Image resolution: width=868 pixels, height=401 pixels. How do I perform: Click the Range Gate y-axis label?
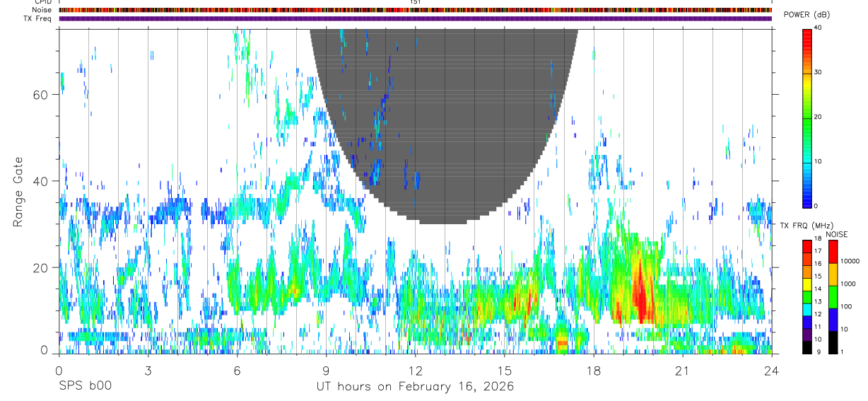pyautogui.click(x=18, y=191)
